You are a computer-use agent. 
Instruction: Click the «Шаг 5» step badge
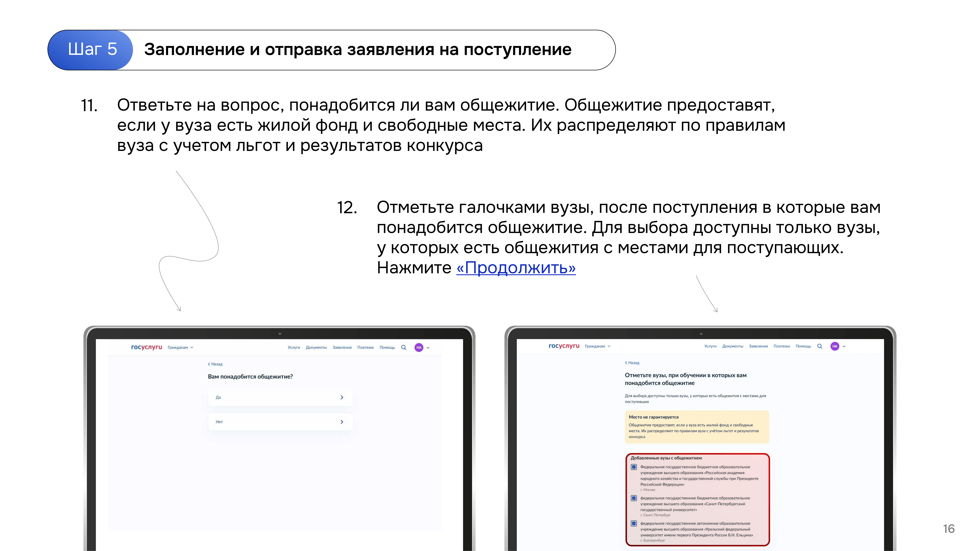pos(90,50)
